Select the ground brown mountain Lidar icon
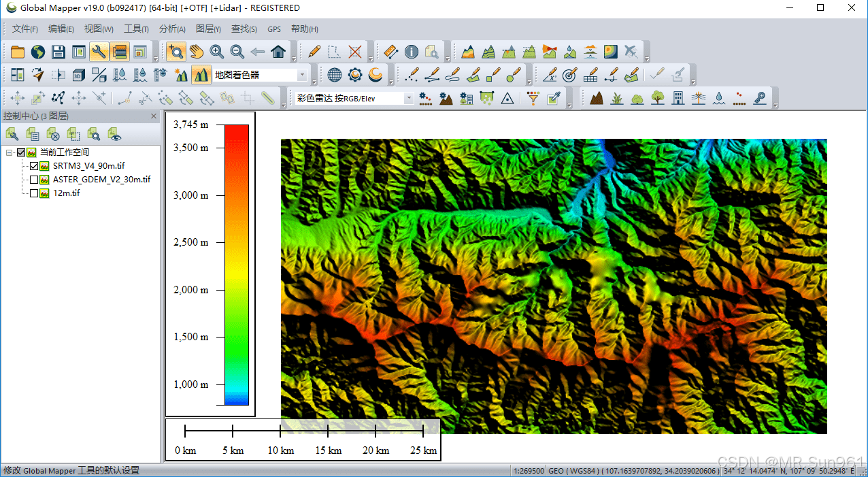This screenshot has height=477, width=868. click(597, 99)
